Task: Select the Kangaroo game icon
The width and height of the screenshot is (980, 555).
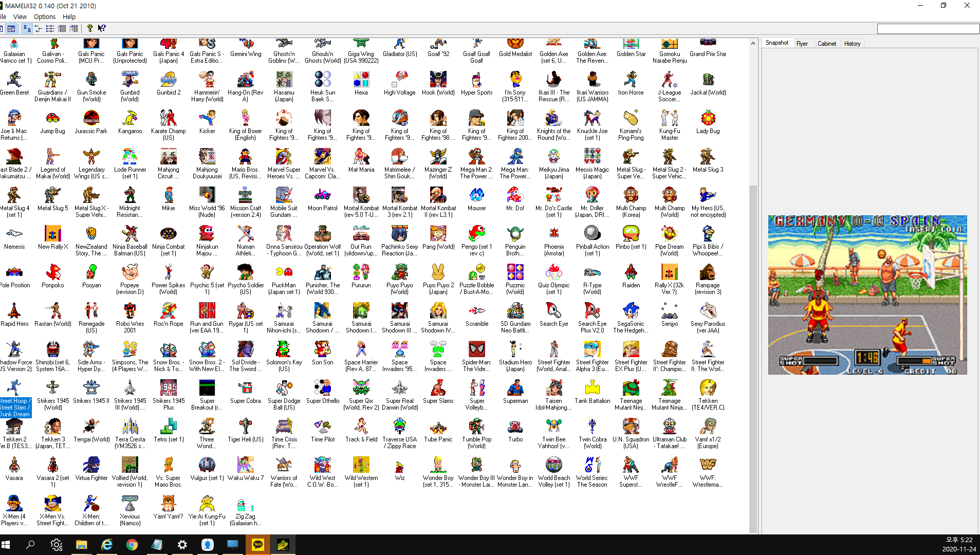Action: [x=130, y=118]
